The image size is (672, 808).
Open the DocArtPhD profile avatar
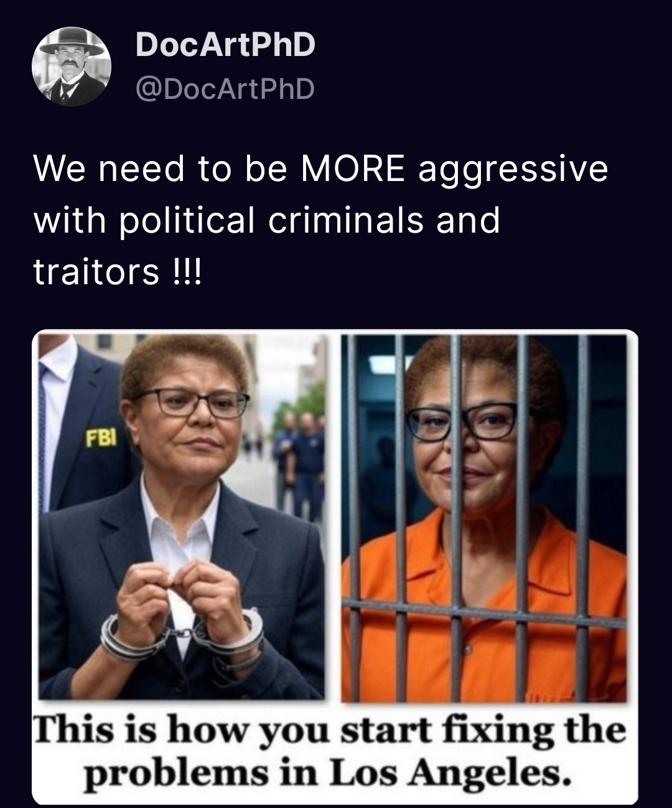[x=71, y=67]
